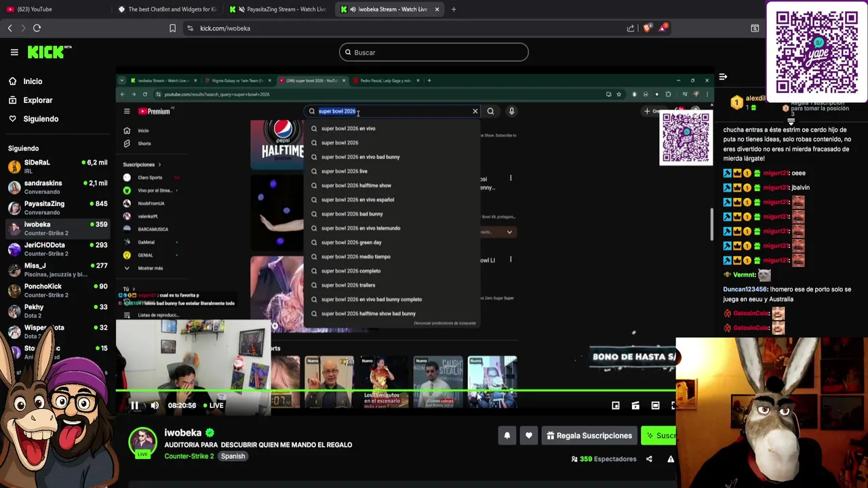Open the Kick hamburger menu

point(14,52)
